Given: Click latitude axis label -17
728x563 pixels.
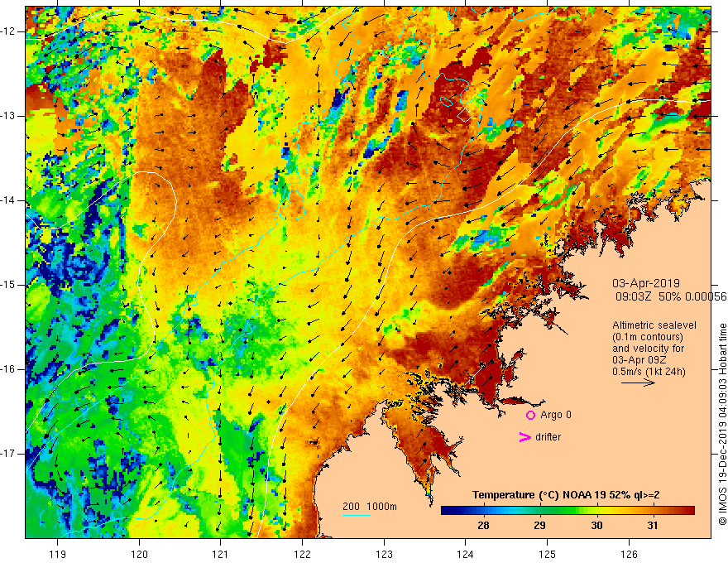Looking at the screenshot, I should tap(8, 454).
